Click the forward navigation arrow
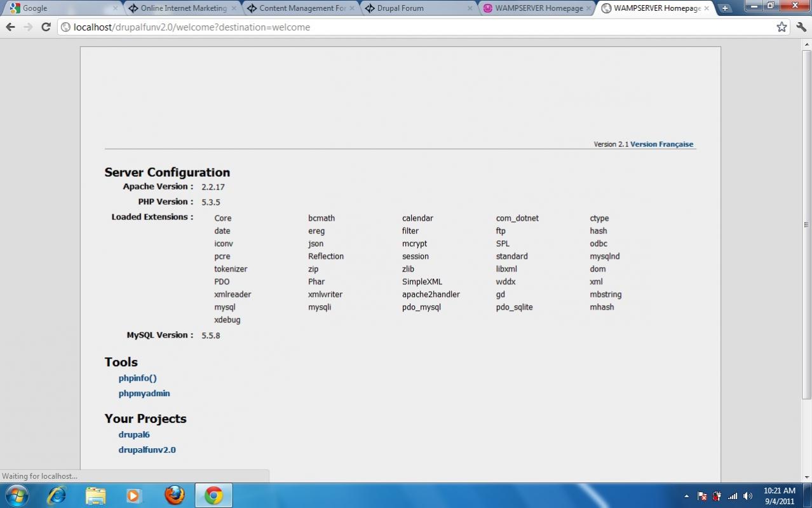This screenshot has height=508, width=812. click(28, 27)
